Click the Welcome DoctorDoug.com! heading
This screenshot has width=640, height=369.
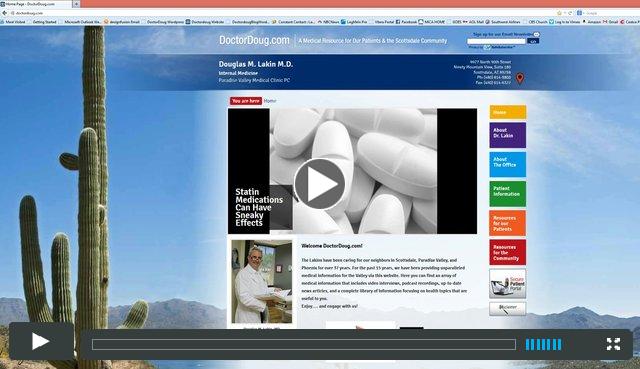331,246
